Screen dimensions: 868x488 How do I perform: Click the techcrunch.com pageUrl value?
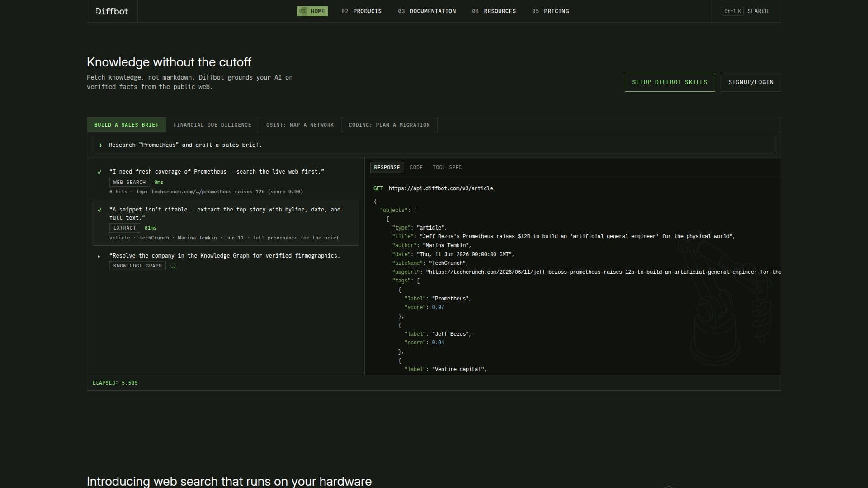[x=604, y=272]
